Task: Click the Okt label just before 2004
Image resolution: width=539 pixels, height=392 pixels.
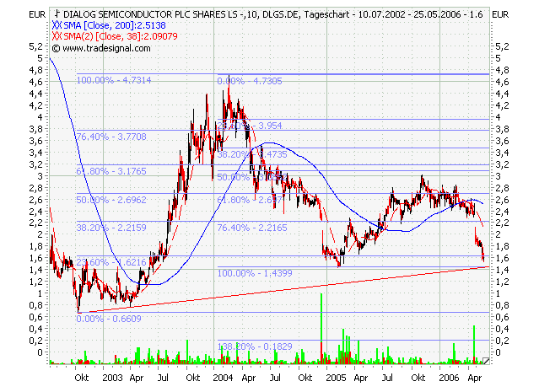Action: (x=193, y=378)
